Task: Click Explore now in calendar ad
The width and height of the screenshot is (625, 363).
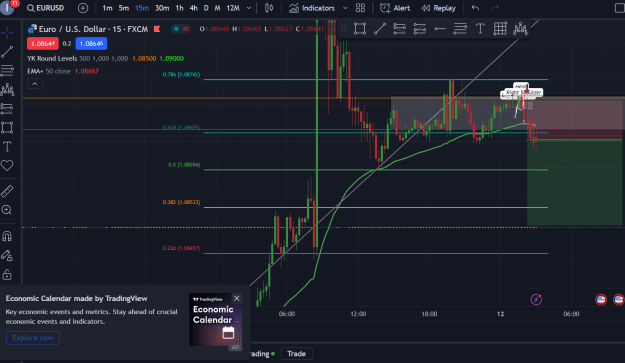Action: point(33,337)
